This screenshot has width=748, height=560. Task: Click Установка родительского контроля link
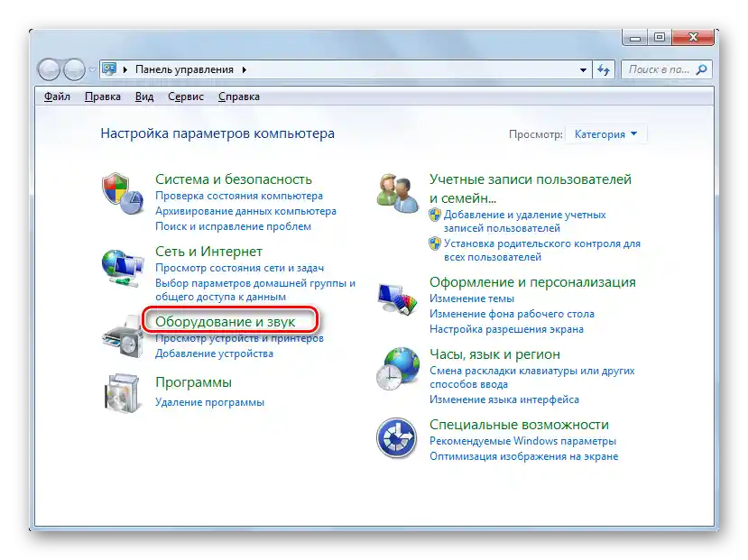click(x=542, y=250)
